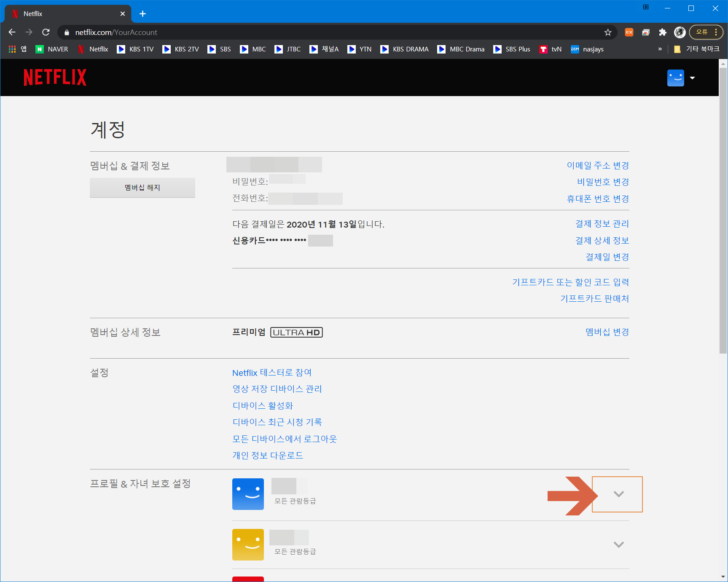This screenshot has height=582, width=728.
Task: Open the 휴대폰 번호 변경 link
Action: 598,198
